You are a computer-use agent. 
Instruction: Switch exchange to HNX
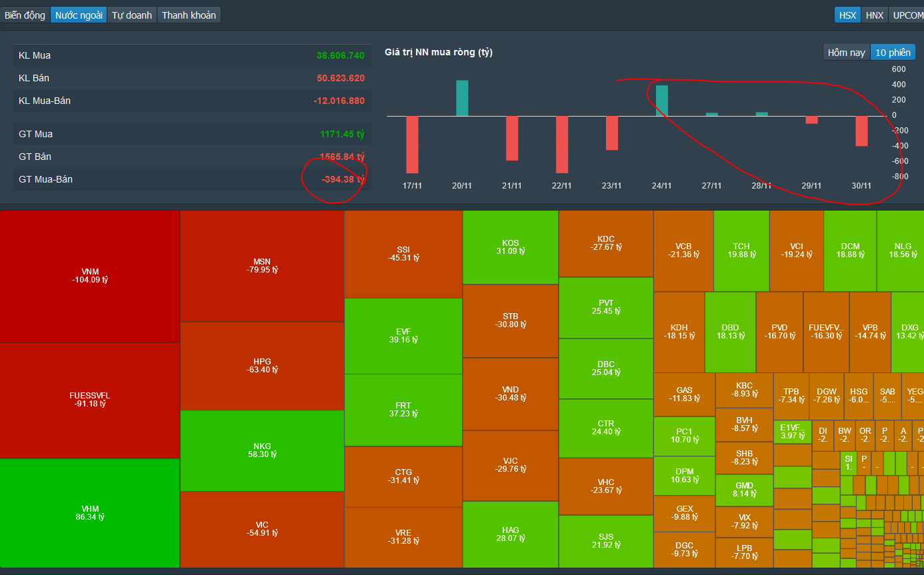click(x=875, y=15)
